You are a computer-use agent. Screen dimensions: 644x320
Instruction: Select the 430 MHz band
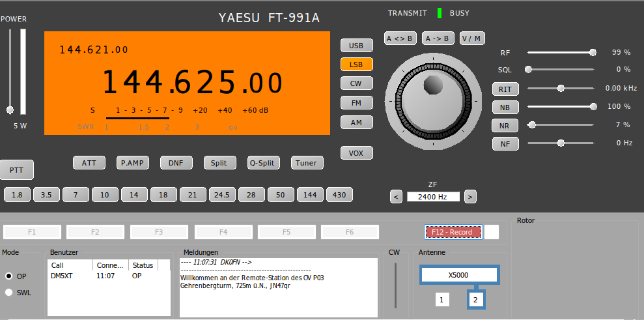click(339, 195)
